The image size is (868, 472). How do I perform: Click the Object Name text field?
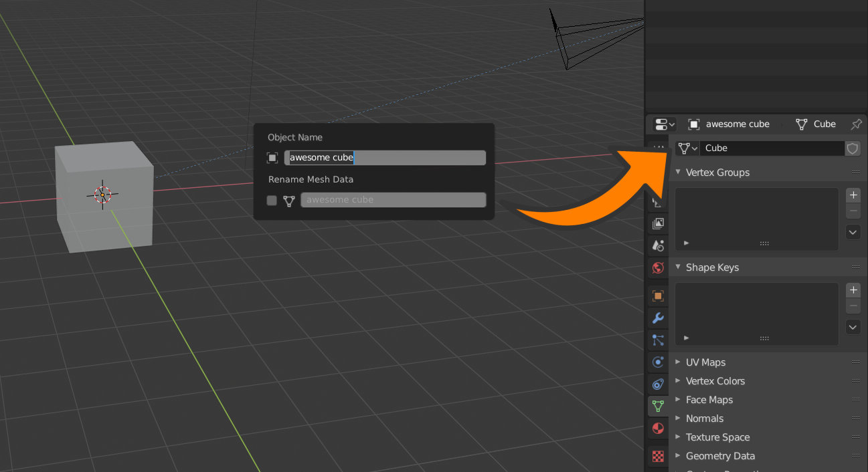pyautogui.click(x=385, y=158)
